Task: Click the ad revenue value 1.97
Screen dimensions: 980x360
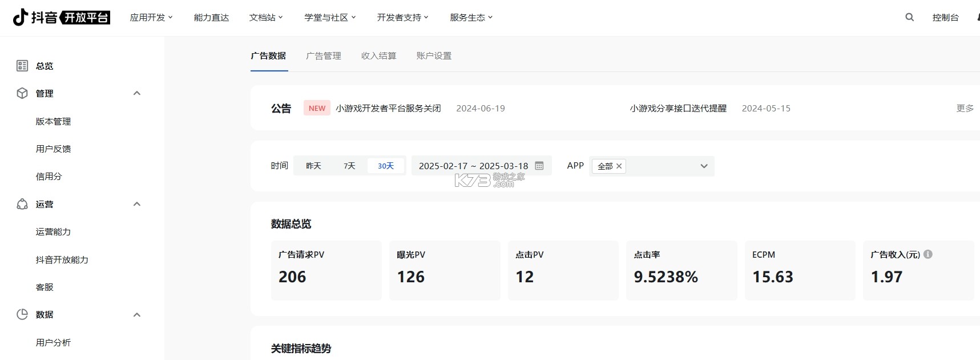Action: coord(886,277)
